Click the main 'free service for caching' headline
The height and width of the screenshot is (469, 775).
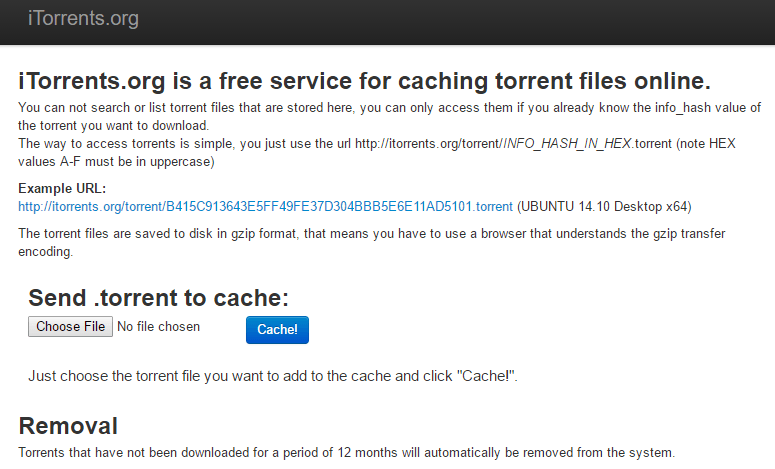[x=364, y=81]
